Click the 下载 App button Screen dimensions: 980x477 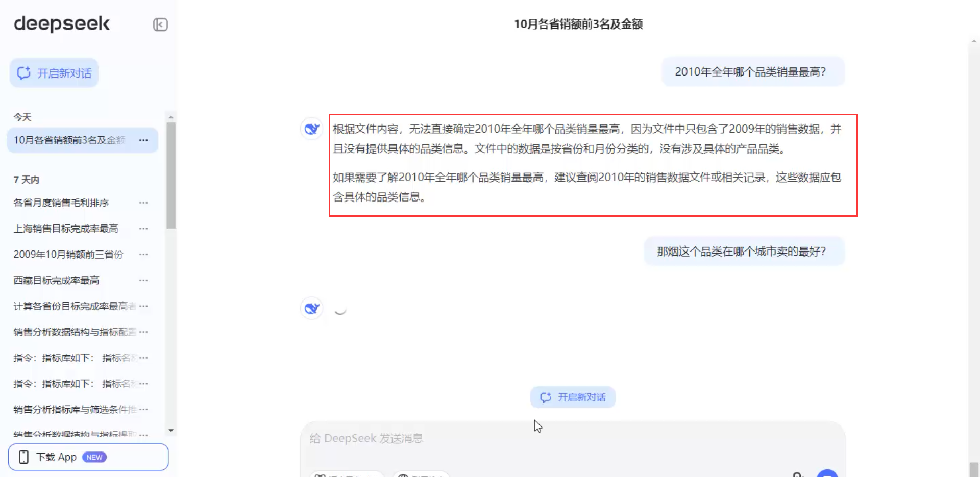click(88, 457)
